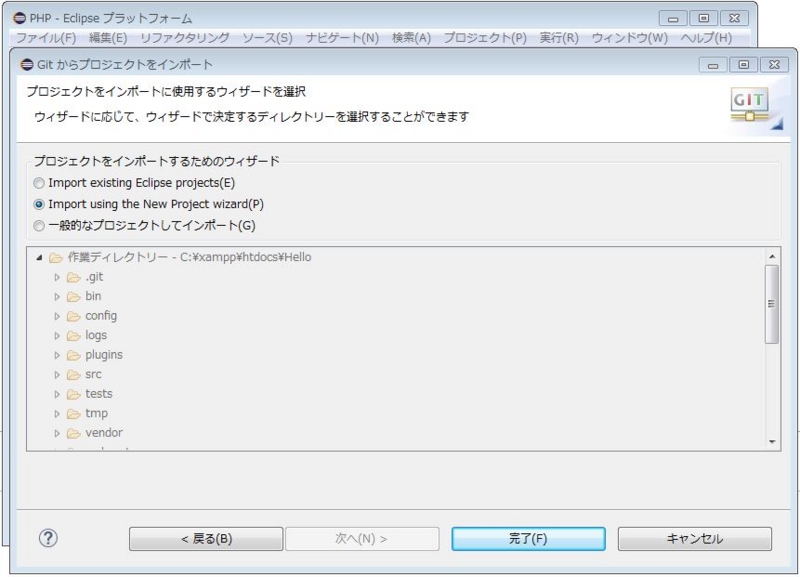Screen dimensions: 800x577
Task: Click the Eclipse icon in PHP main window title
Action: pos(19,18)
